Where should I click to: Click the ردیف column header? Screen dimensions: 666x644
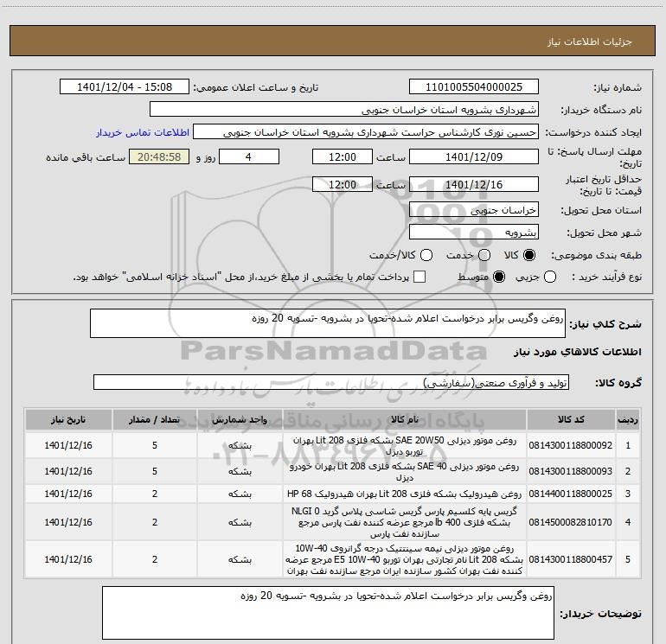(x=628, y=420)
